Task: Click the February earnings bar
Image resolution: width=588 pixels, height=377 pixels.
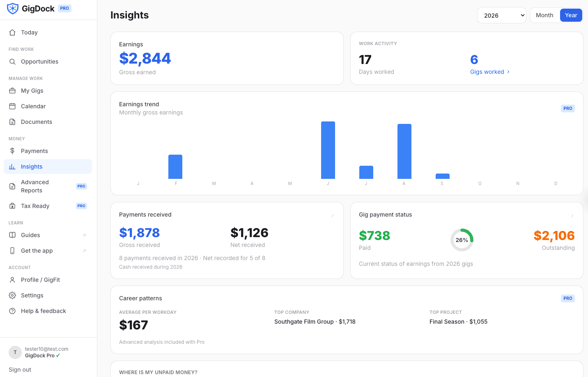Action: click(x=175, y=167)
